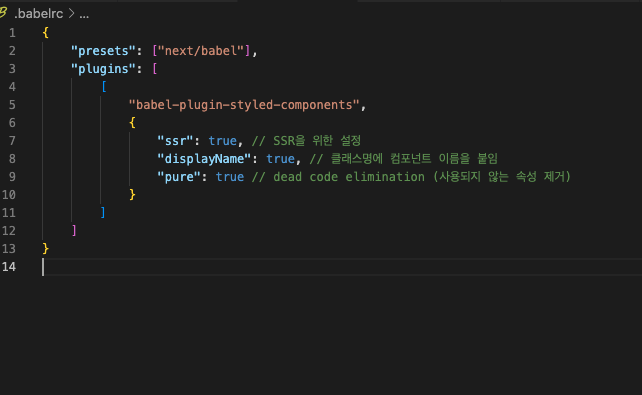Screen dimensions: 642x395
Task: Click line number 10 in gutter
Action: (x=9, y=195)
